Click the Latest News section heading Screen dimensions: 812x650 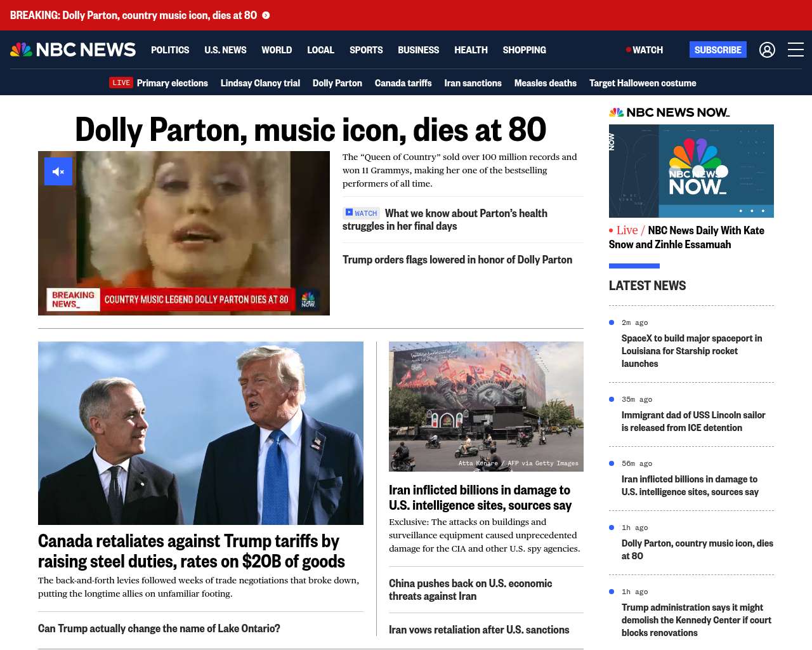pos(647,286)
